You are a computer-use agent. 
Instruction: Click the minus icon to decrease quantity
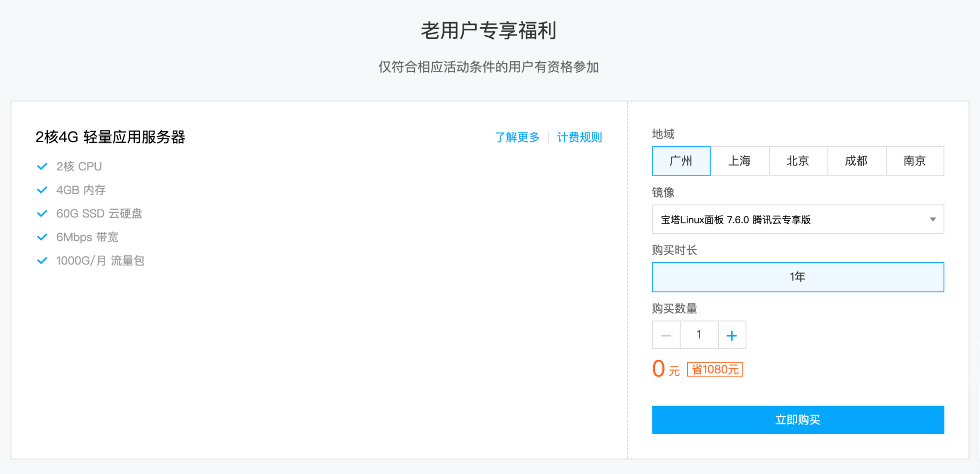click(666, 335)
